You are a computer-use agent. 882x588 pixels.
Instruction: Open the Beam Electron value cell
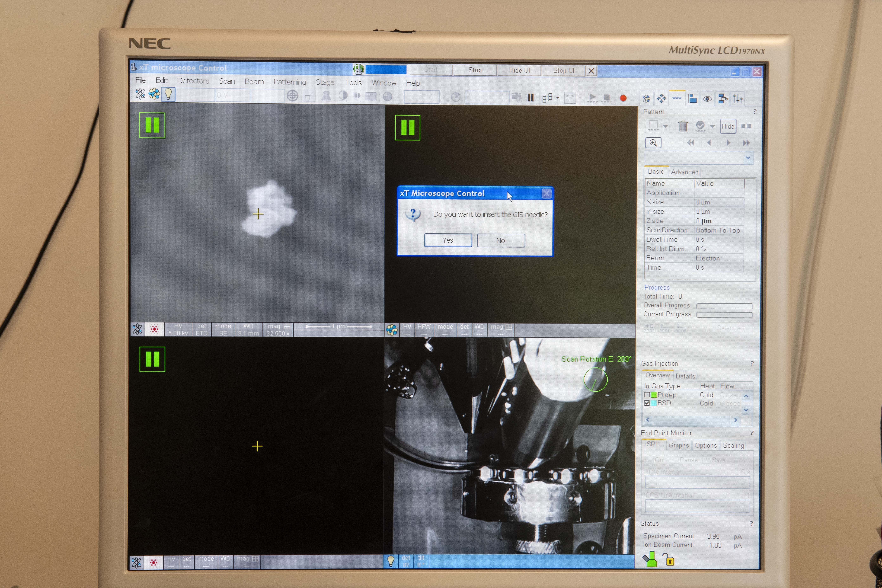pyautogui.click(x=719, y=258)
